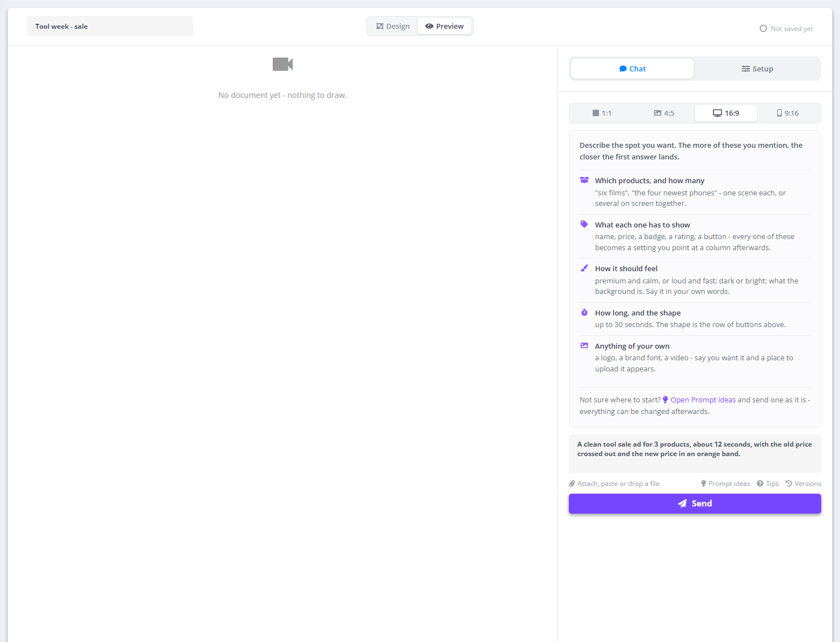
Task: Click the 'How long, and the shape' heading
Action: [x=638, y=313]
